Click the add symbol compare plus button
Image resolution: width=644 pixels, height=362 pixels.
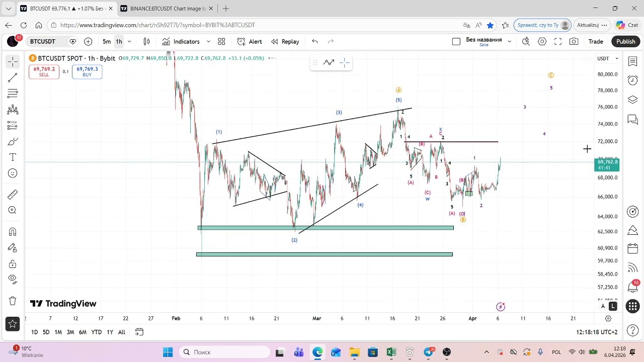88,42
